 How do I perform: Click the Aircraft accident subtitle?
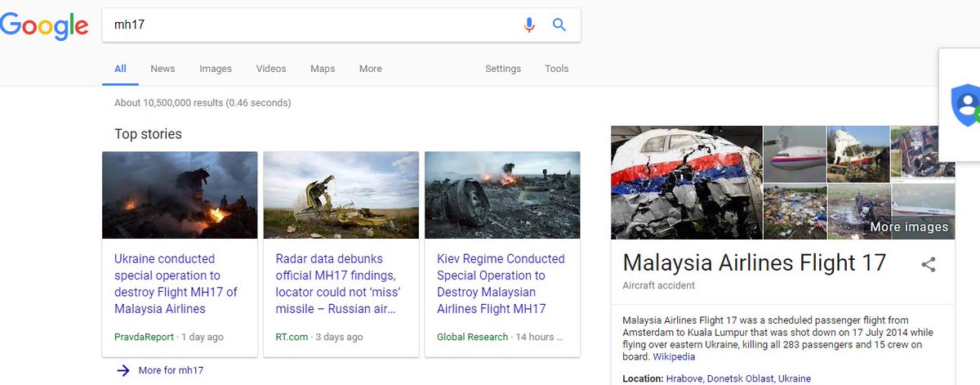(x=658, y=285)
